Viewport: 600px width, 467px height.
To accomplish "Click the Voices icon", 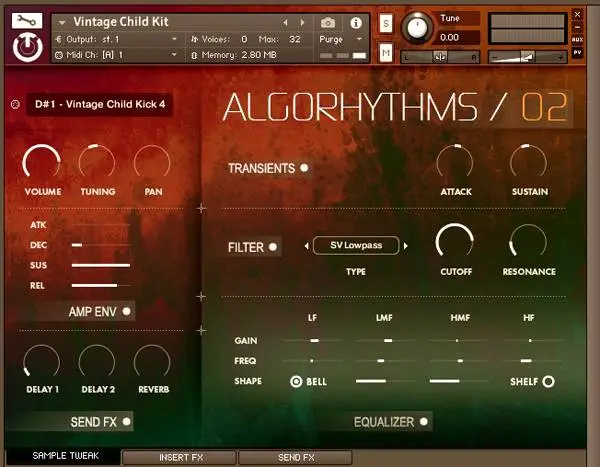I will 194,39.
